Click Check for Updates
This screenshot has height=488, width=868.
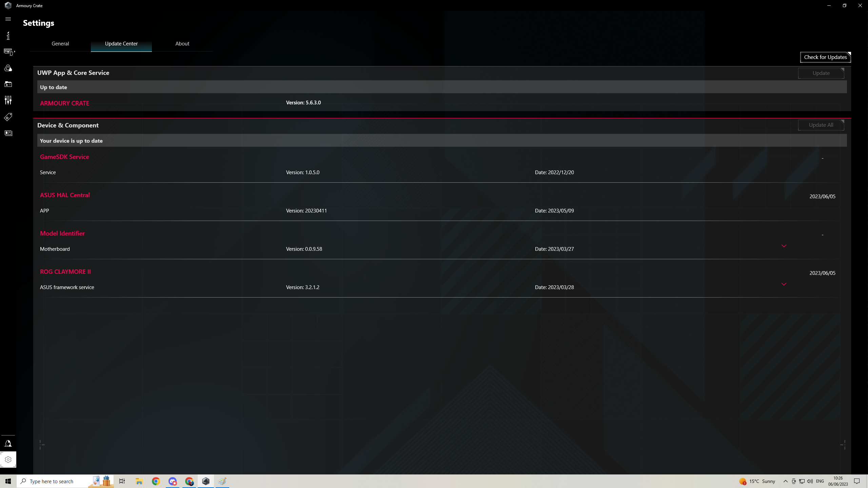pos(825,57)
